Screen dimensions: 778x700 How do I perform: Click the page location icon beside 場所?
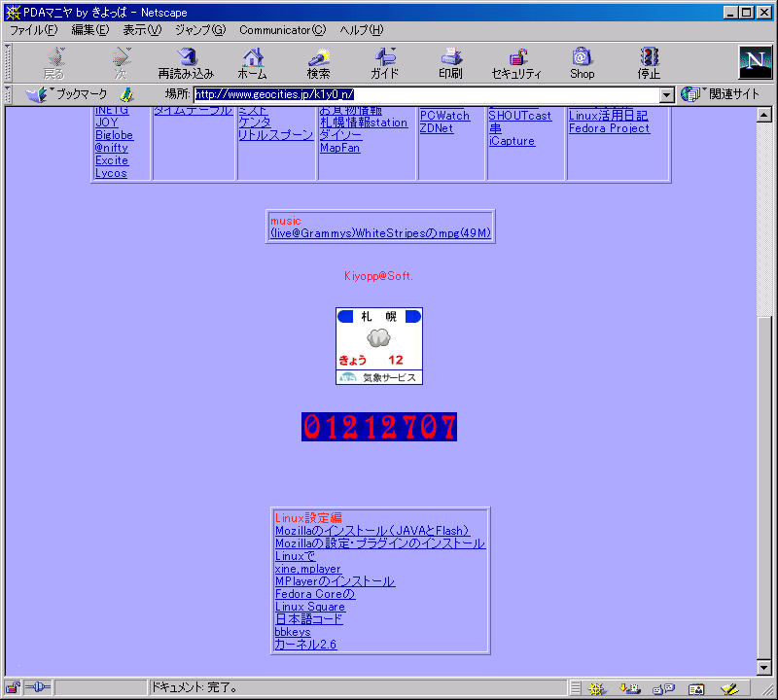(127, 94)
